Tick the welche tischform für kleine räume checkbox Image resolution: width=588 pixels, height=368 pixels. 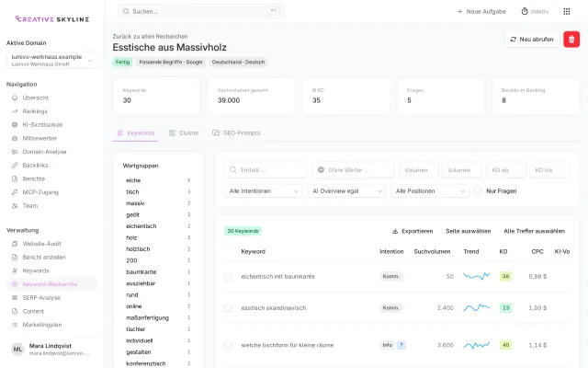(228, 346)
